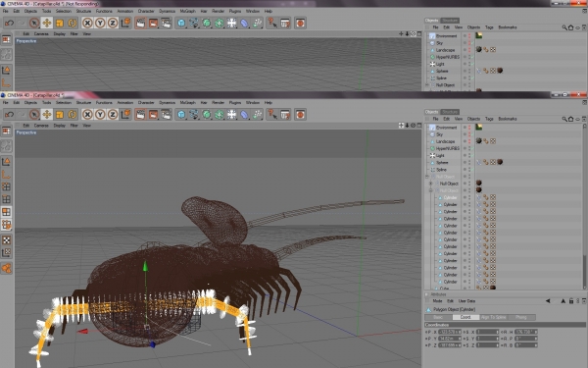
Task: Click the home icon in front Object Manager
Action: coord(570,119)
